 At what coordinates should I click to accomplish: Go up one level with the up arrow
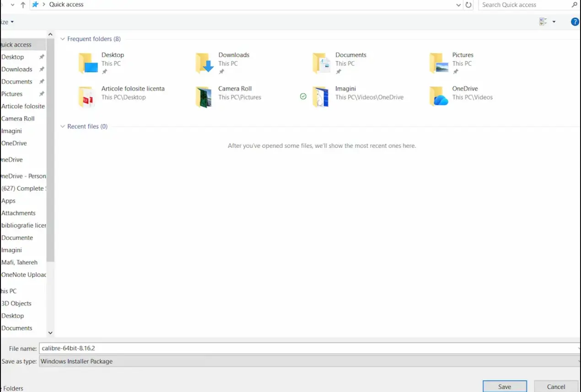(x=23, y=5)
